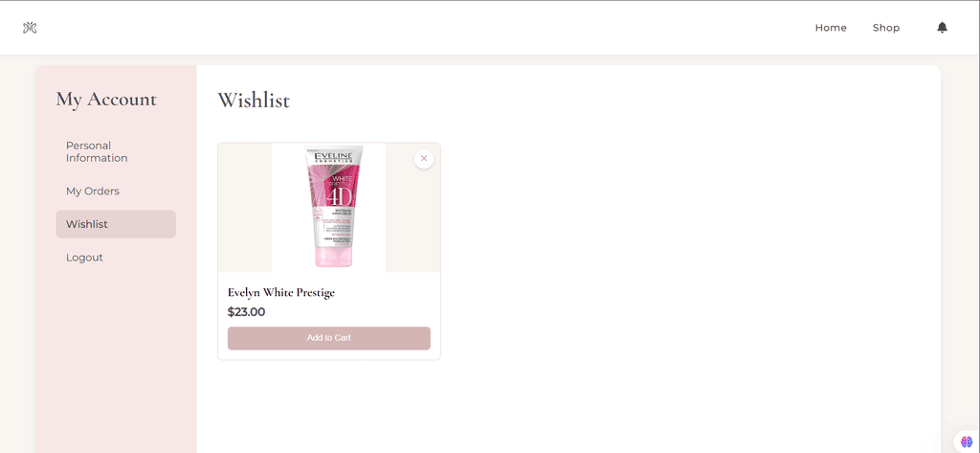The image size is (980, 453).
Task: Go to the Home page
Action: point(831,28)
